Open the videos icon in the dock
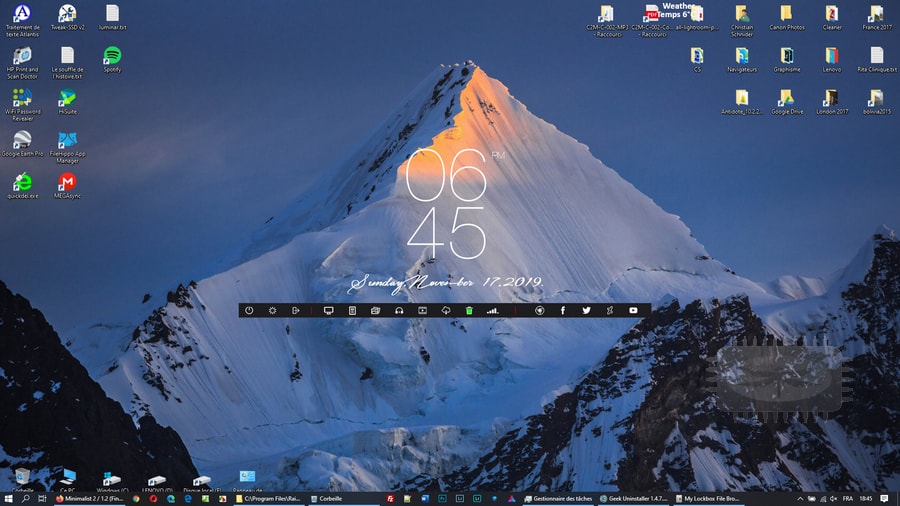 [422, 310]
